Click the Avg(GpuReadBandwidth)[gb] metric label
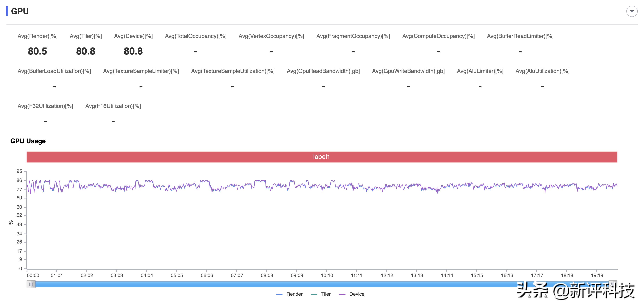Viewport: 644px width, 308px height. tap(323, 71)
